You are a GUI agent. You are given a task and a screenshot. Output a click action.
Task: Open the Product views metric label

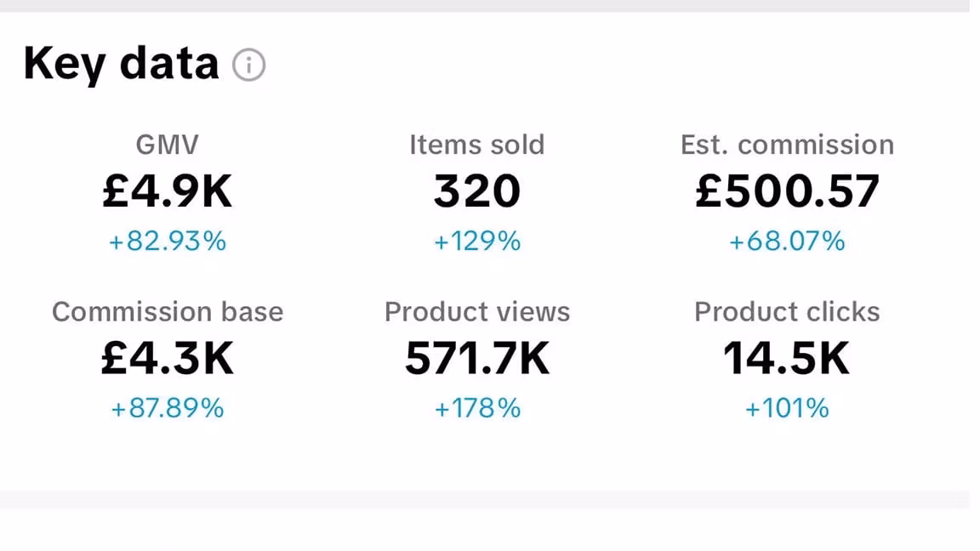(x=476, y=312)
